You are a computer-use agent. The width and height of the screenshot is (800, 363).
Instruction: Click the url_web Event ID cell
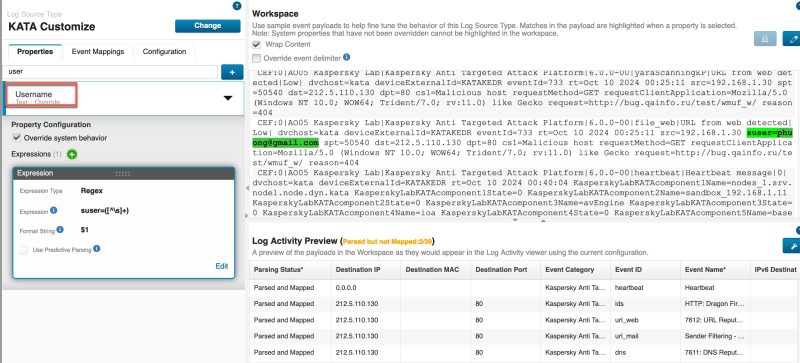click(x=645, y=320)
